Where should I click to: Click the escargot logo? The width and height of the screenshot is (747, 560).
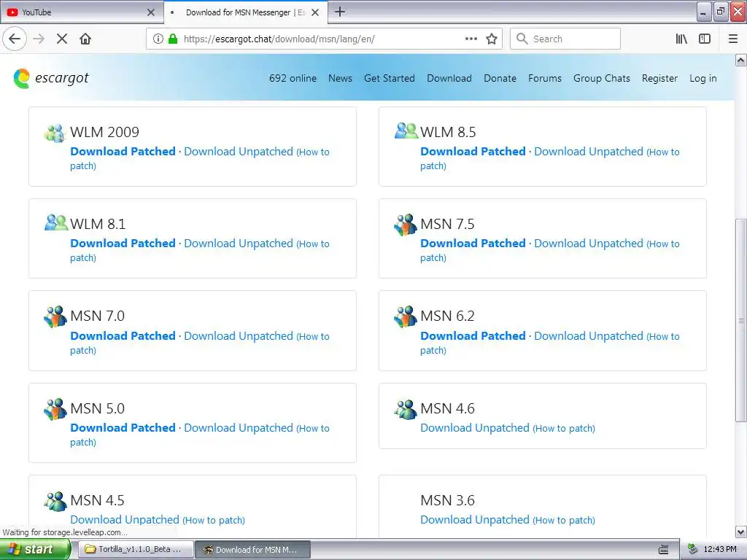[x=51, y=78]
